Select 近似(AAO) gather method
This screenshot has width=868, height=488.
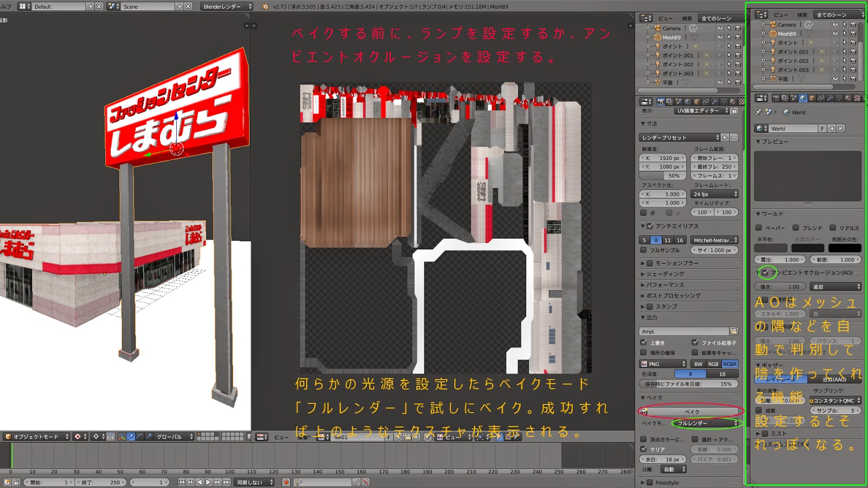click(x=834, y=380)
